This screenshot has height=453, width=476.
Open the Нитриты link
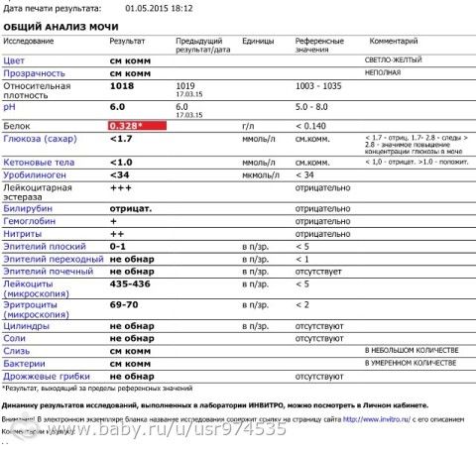coord(23,234)
